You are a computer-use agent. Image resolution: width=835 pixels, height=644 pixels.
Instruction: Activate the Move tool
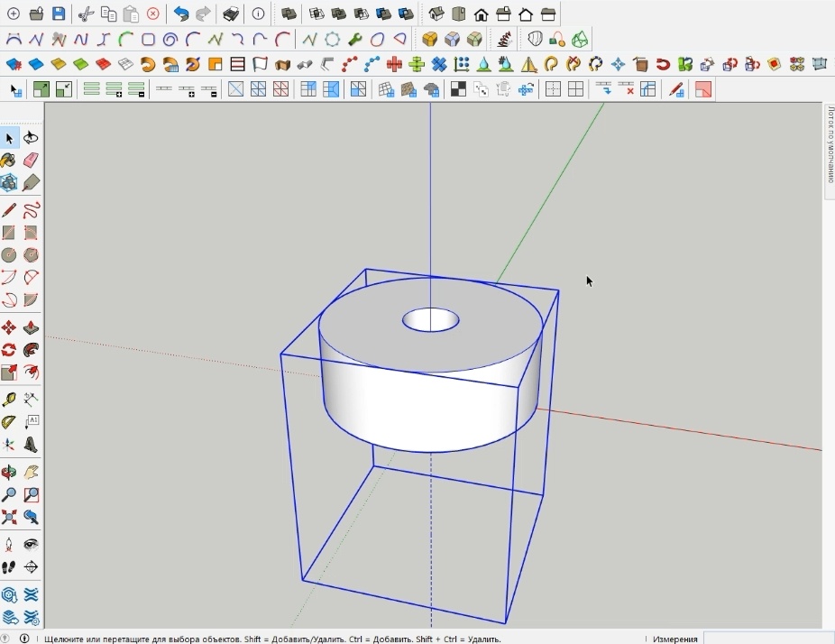pos(9,327)
